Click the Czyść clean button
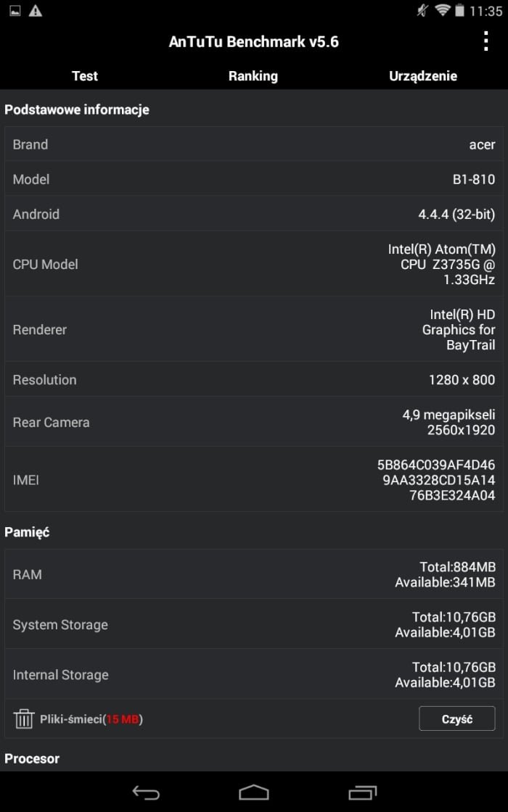The height and width of the screenshot is (812, 508). pyautogui.click(x=456, y=718)
